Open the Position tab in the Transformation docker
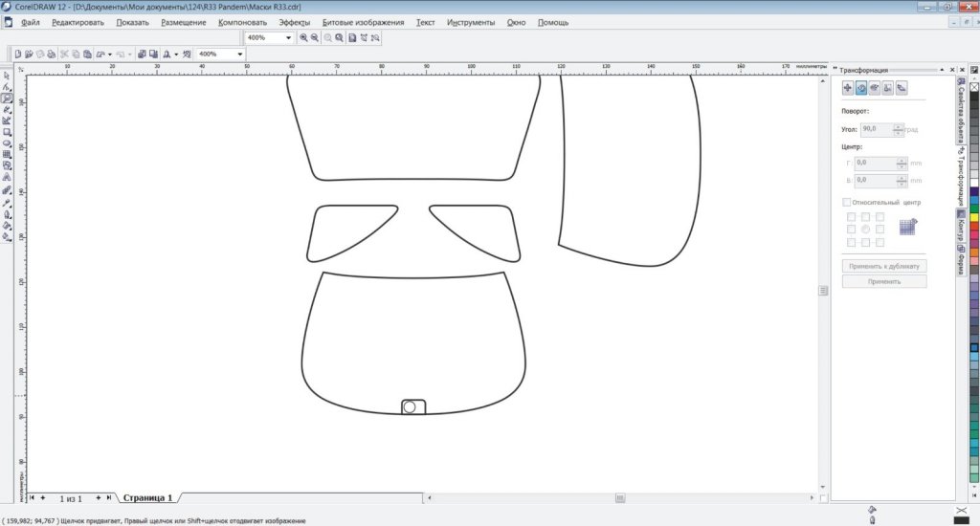This screenshot has height=526, width=980. pyautogui.click(x=847, y=88)
